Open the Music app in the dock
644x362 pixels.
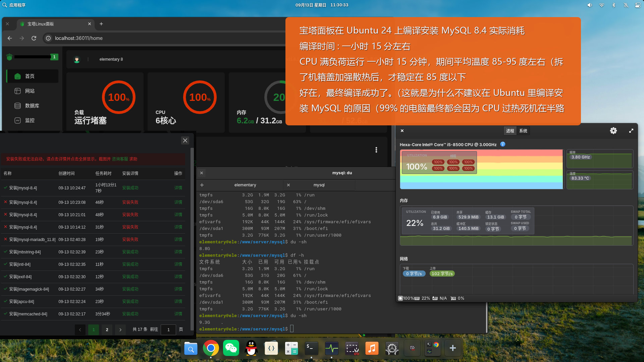pyautogui.click(x=372, y=349)
